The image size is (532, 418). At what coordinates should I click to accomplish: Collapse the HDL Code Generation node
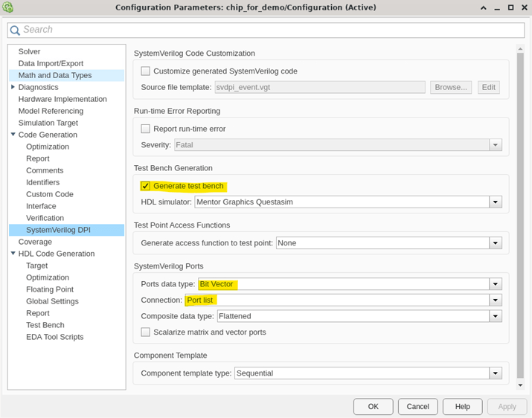point(13,254)
